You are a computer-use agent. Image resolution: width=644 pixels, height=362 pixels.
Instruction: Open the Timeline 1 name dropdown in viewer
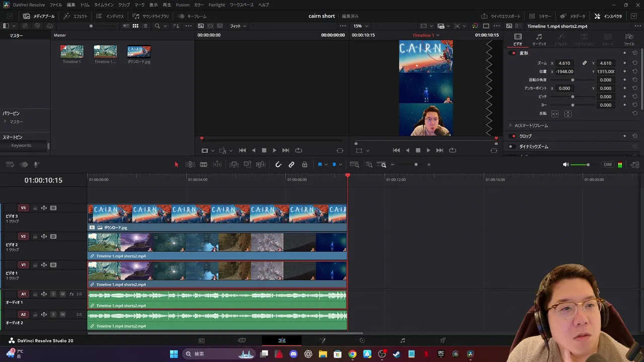click(426, 35)
